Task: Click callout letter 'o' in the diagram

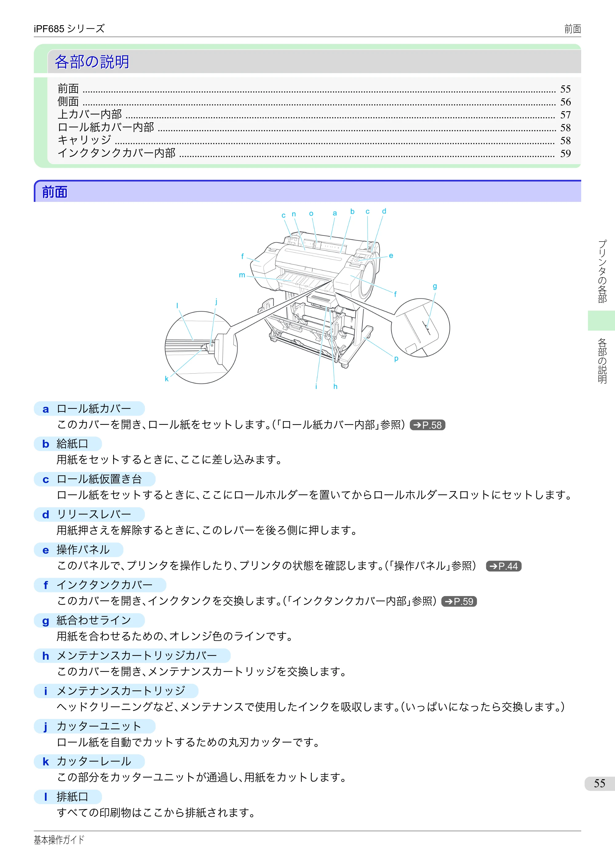Action: coord(311,214)
